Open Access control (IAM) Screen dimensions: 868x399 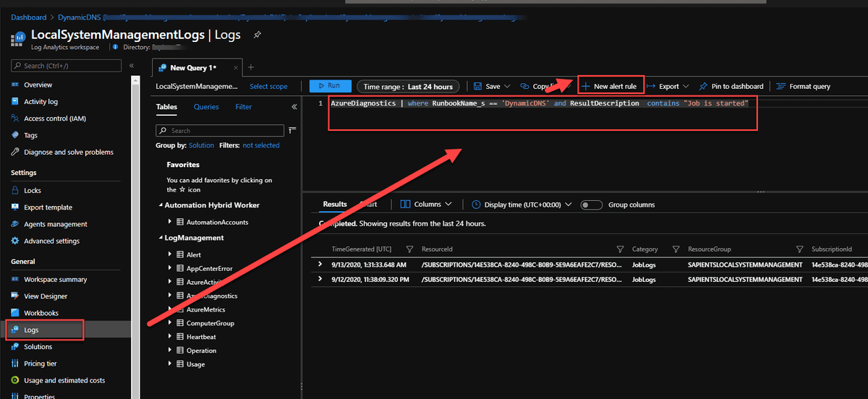[54, 119]
